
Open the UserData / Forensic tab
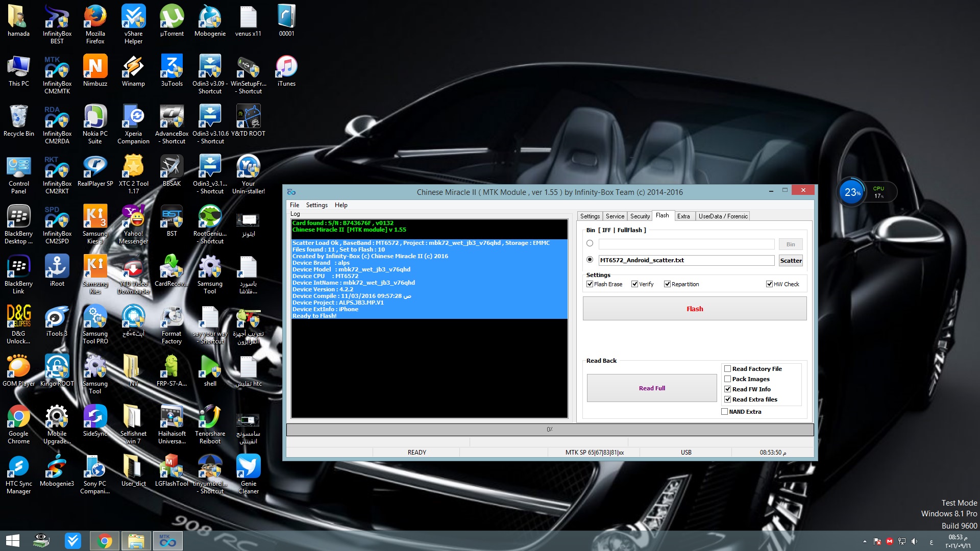[x=723, y=216]
